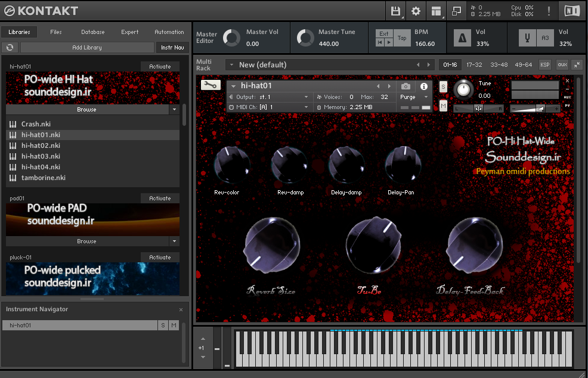
Task: Click next instrument arrow beside hi-hat01
Action: (x=389, y=86)
